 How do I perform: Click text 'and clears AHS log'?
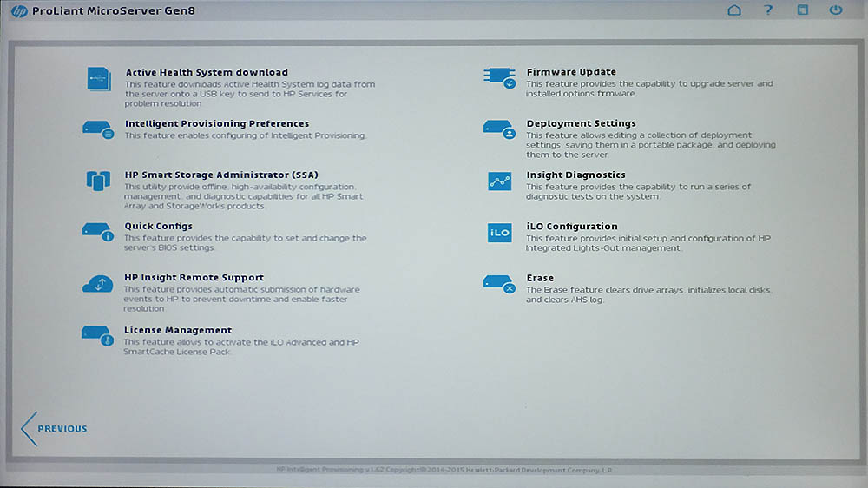565,300
